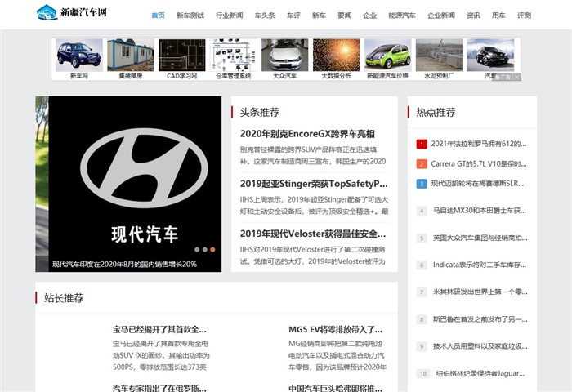The image size is (572, 392).
Task: Open the 企业 nav item
Action: [x=369, y=16]
